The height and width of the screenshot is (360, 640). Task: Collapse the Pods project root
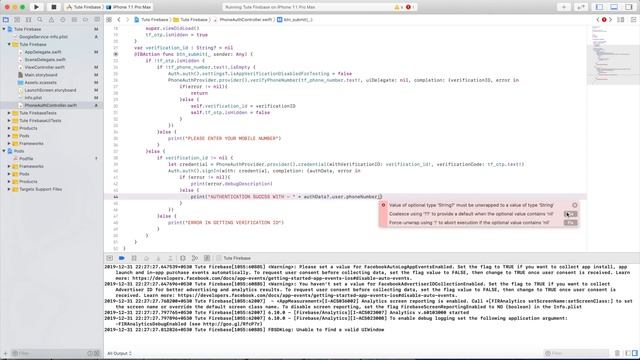(x=4, y=151)
